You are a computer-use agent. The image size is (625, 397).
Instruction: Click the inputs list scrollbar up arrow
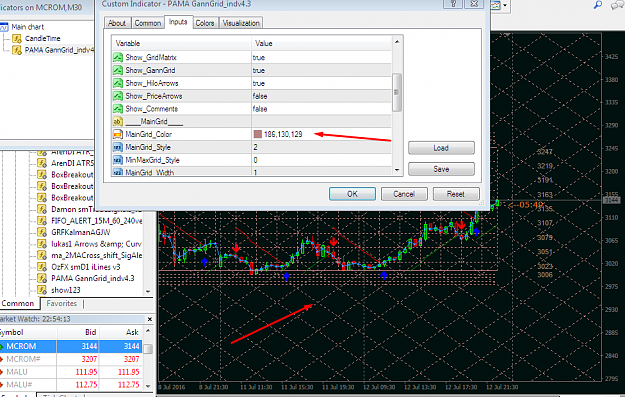click(397, 42)
